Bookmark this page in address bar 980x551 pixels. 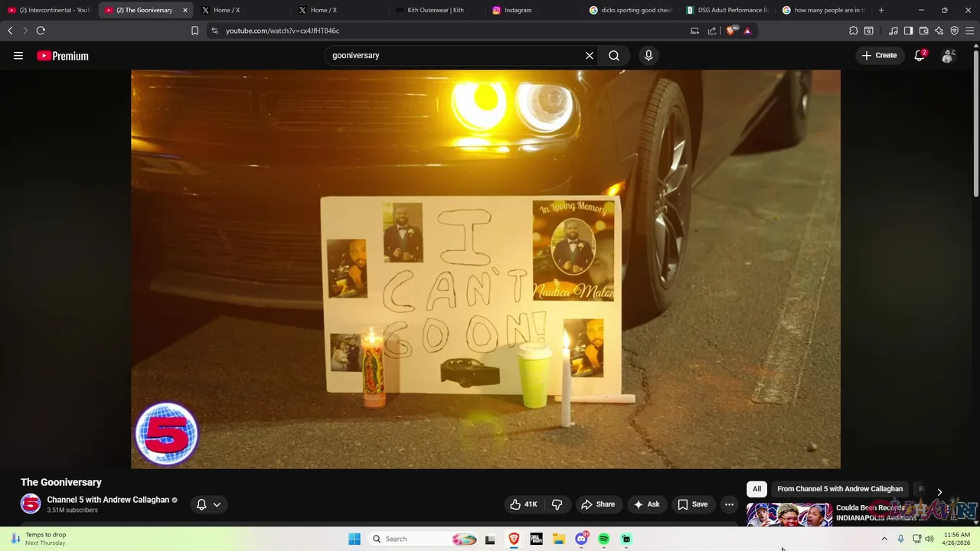pos(194,31)
